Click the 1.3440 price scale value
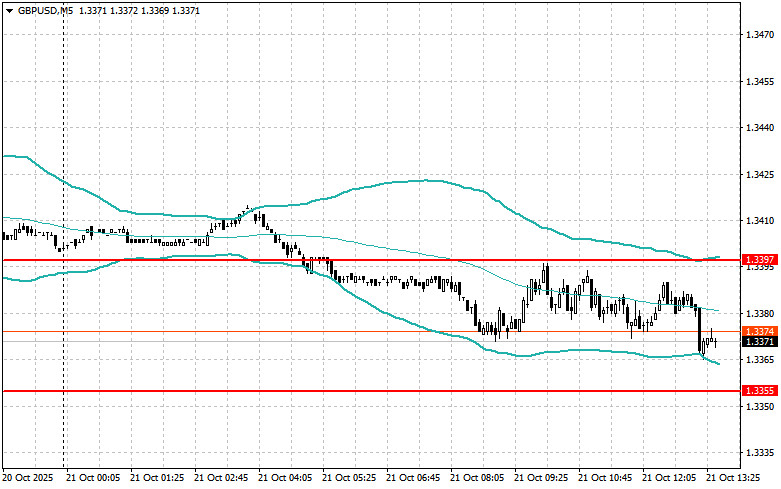The height and width of the screenshot is (489, 781). (760, 127)
